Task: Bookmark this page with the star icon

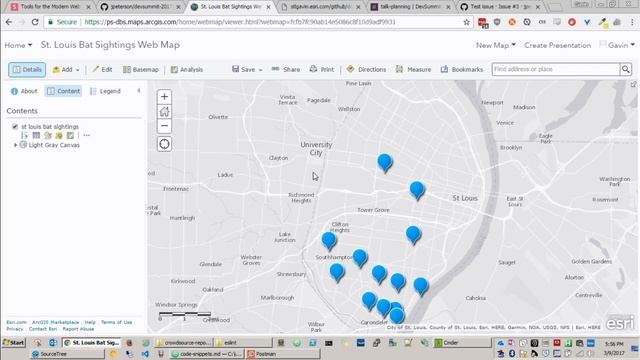Action: pyautogui.click(x=467, y=22)
